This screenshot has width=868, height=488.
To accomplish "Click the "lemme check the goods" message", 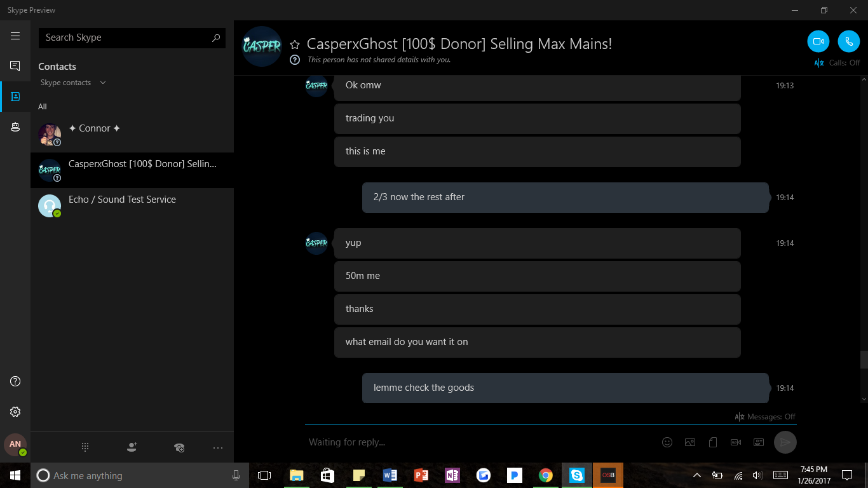I will click(566, 388).
